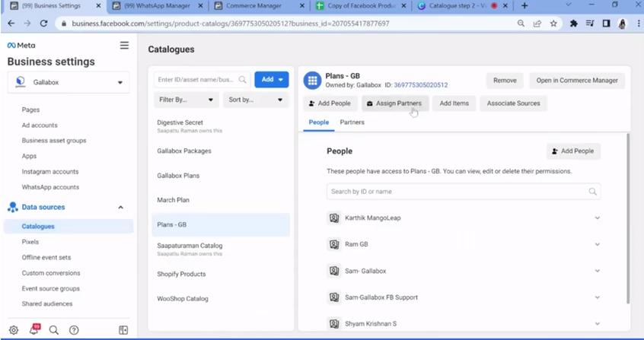This screenshot has width=644, height=340.
Task: Select the WooShop Catalog entry
Action: coord(221,299)
